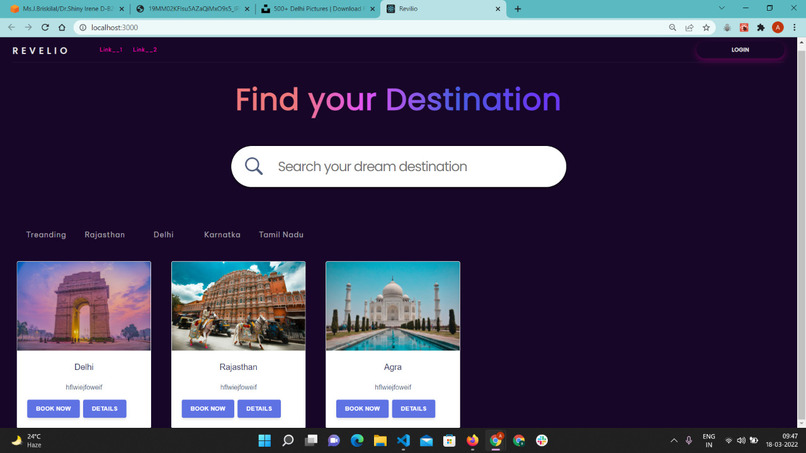Open File Explorer from taskbar

pyautogui.click(x=380, y=441)
